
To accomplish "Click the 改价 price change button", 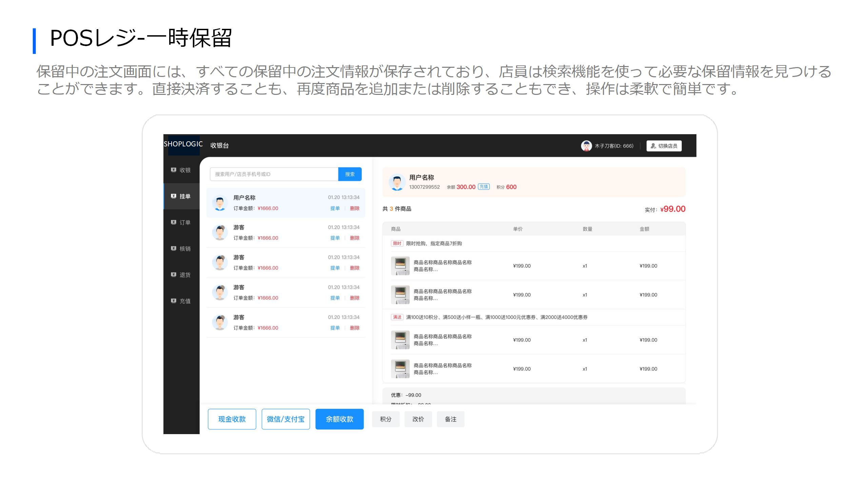I will coord(418,419).
